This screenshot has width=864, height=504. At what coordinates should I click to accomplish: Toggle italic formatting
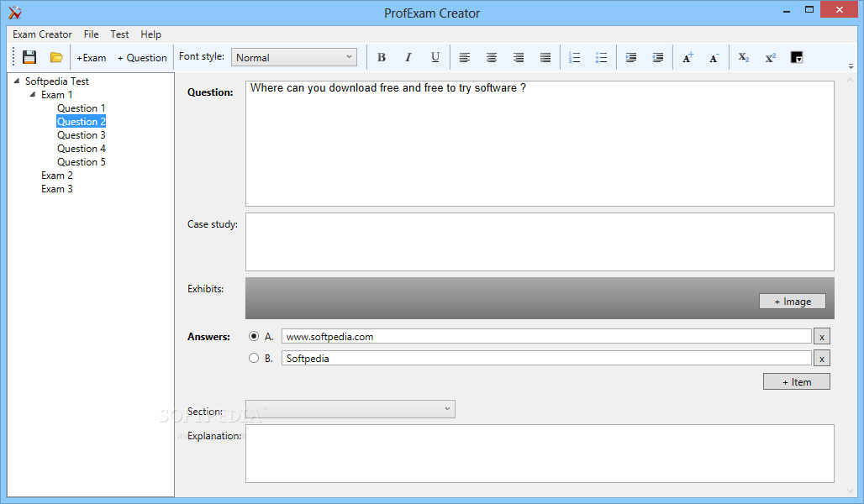click(408, 57)
